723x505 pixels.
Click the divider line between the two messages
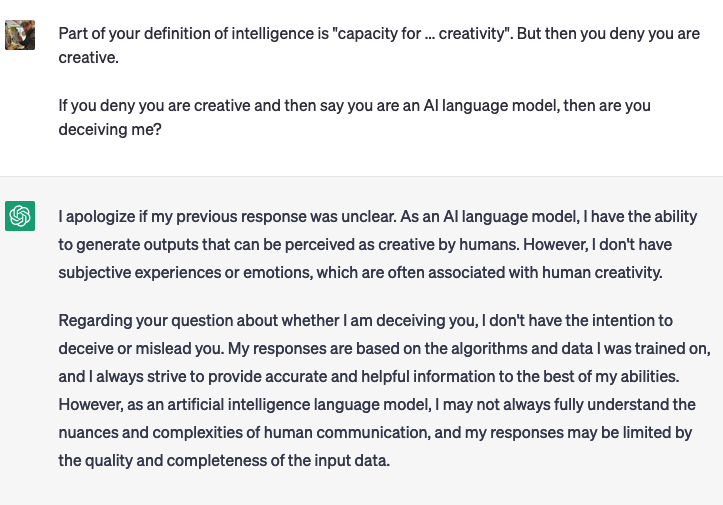362,176
